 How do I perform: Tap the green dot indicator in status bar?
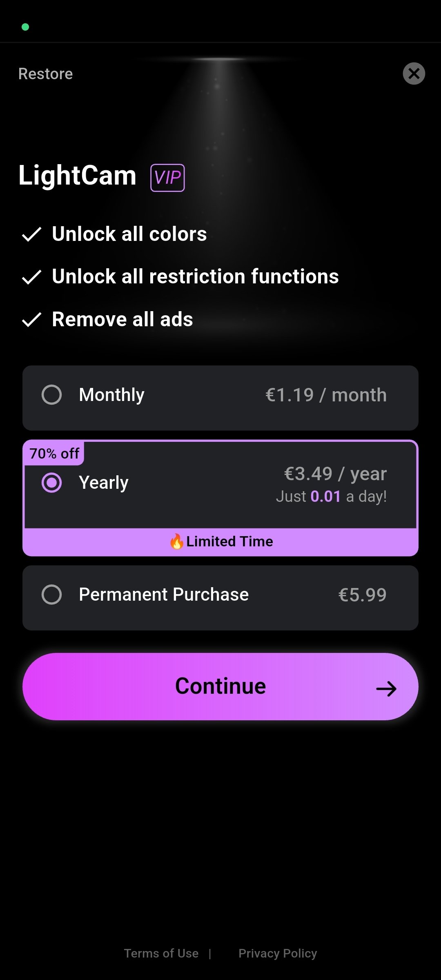25,27
